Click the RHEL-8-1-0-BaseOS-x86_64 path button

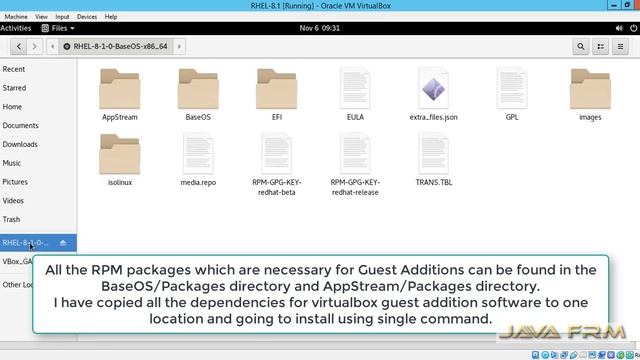pyautogui.click(x=116, y=47)
